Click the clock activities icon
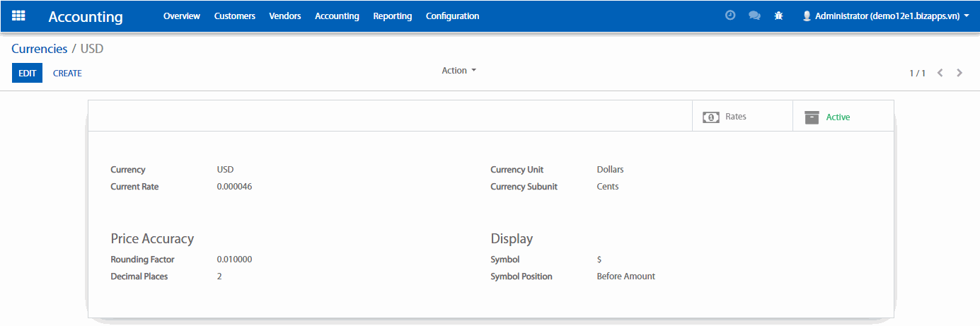The height and width of the screenshot is (326, 980). tap(730, 16)
